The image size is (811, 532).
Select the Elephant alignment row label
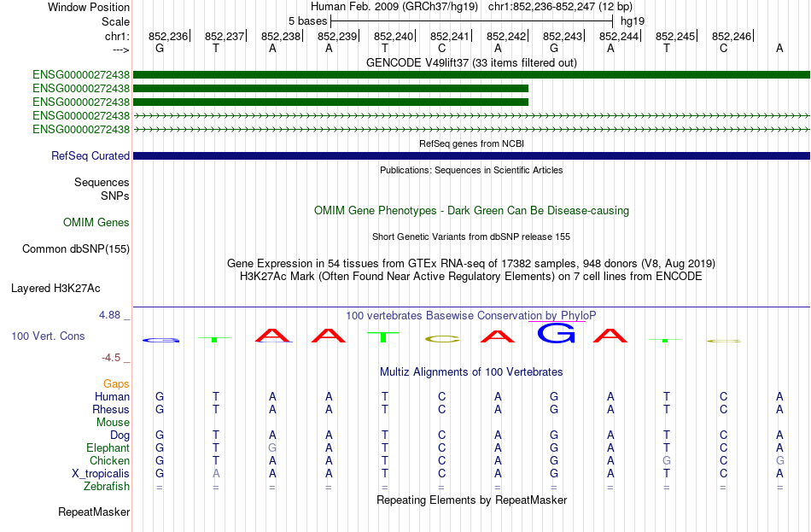tap(108, 448)
